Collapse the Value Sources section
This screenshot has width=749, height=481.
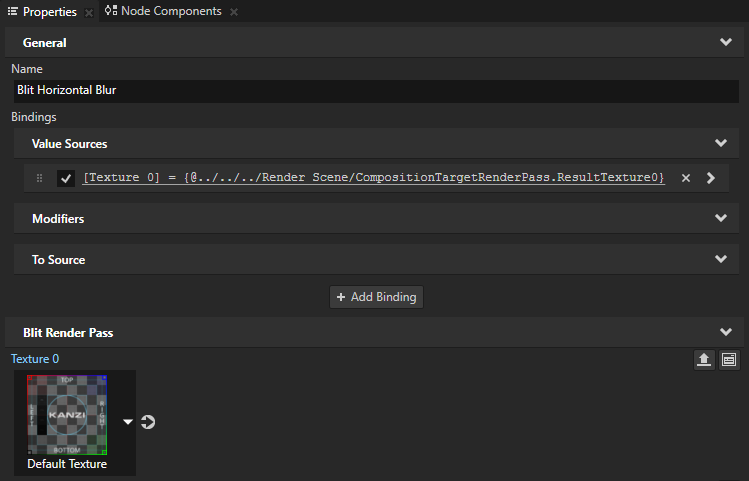[720, 143]
